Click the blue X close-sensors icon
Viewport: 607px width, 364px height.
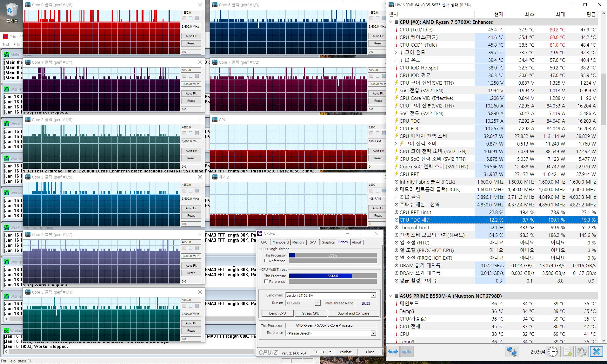point(597,352)
